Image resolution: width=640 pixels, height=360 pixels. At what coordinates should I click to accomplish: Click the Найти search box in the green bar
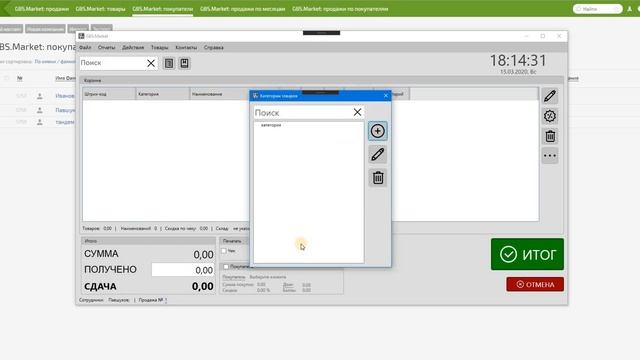coord(598,9)
